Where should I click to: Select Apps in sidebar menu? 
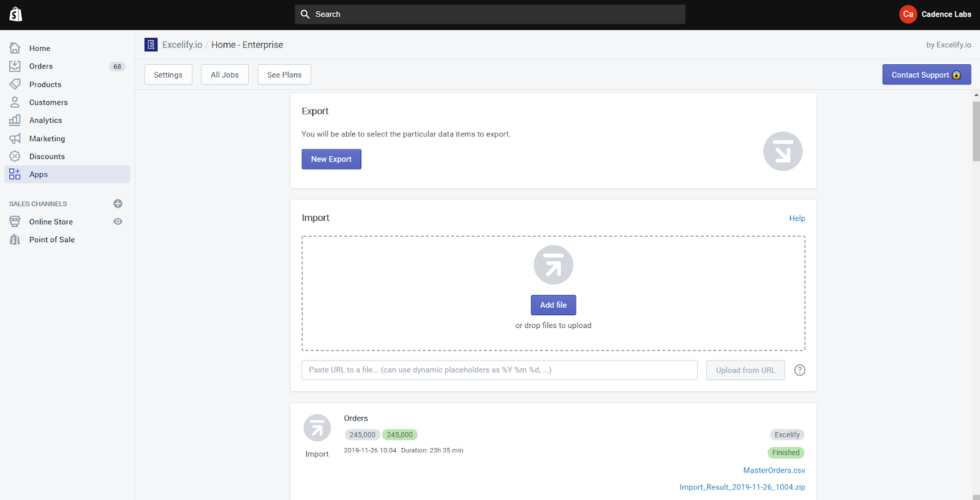pyautogui.click(x=67, y=174)
